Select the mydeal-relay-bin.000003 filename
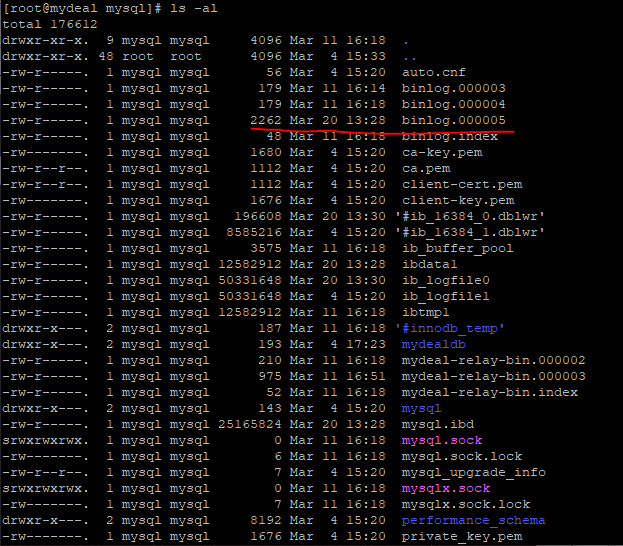 pos(493,376)
